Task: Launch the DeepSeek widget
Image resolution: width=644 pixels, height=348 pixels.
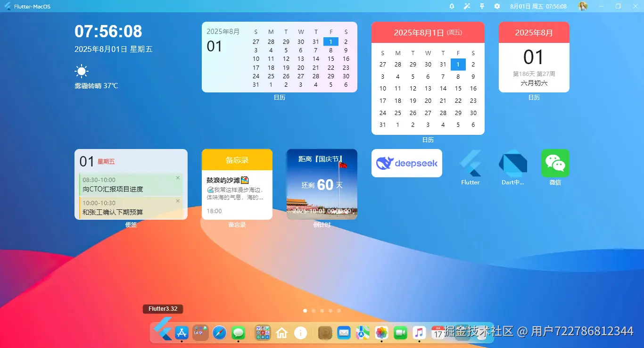Action: [x=406, y=163]
